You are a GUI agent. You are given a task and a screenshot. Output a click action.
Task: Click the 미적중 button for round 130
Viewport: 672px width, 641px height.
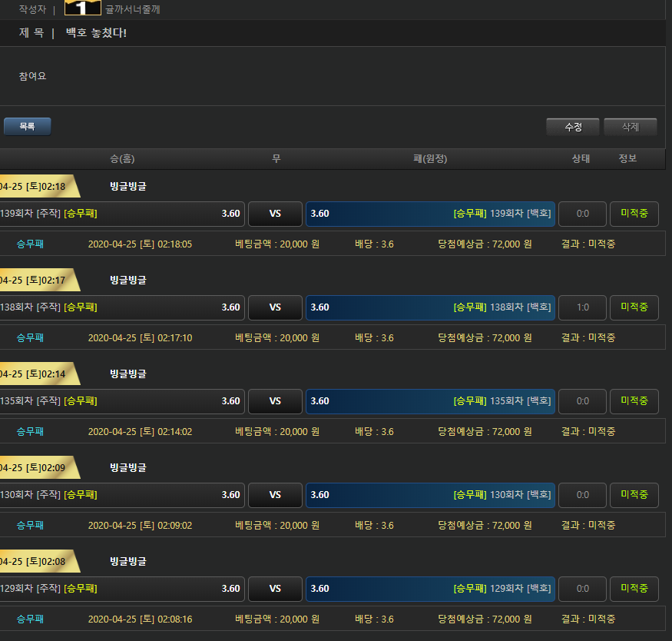tap(634, 495)
